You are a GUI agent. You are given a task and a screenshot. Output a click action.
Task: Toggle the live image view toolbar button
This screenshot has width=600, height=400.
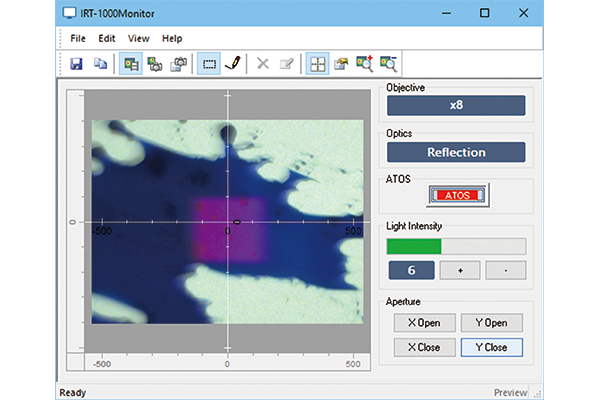coord(131,63)
